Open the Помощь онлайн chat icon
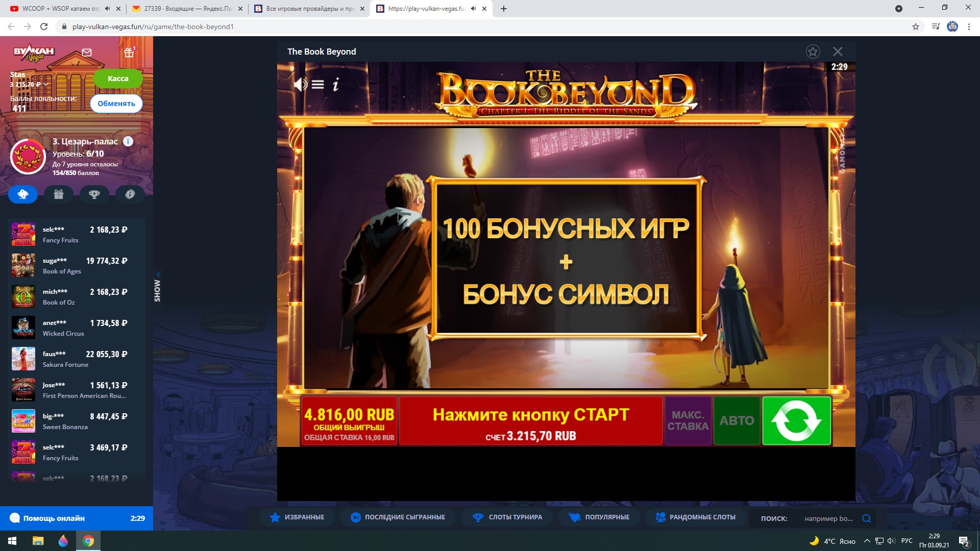This screenshot has height=551, width=980. 16,518
